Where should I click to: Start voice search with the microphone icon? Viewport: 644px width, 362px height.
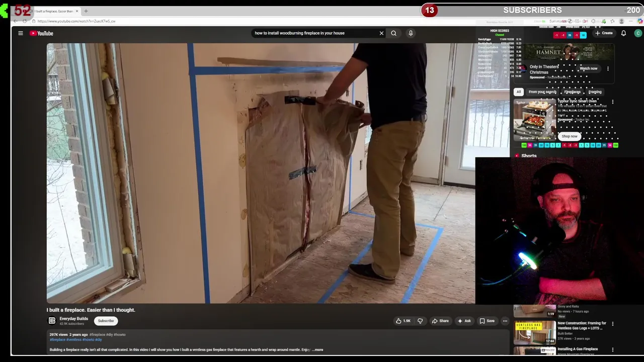(411, 33)
